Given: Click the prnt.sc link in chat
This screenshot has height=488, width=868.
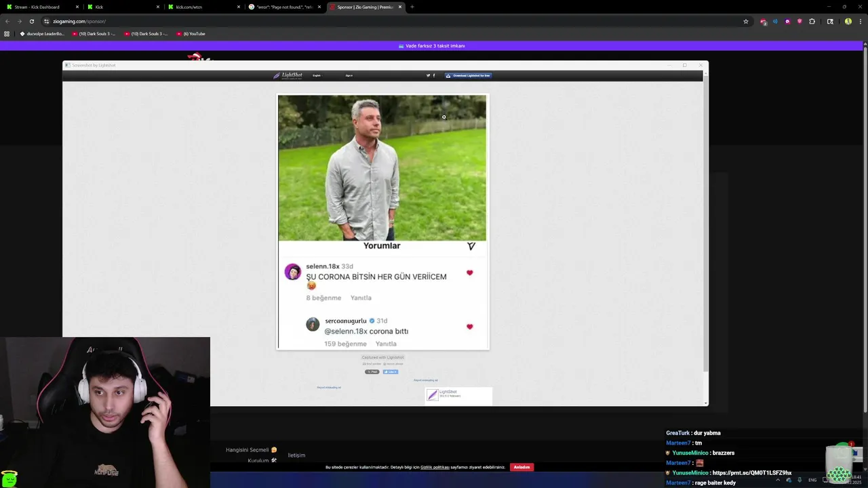Looking at the screenshot, I should tap(752, 472).
